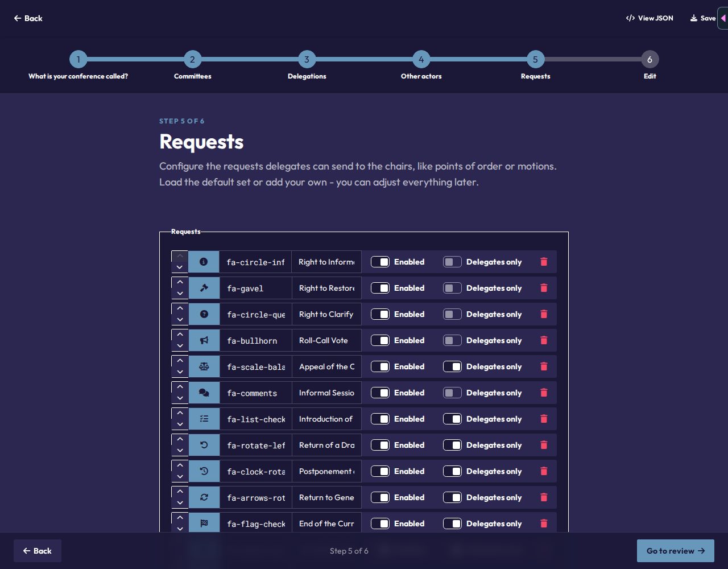Screen dimensions: 728x569
Task: Edit the Roll-Call Vote title field
Action: click(x=326, y=340)
